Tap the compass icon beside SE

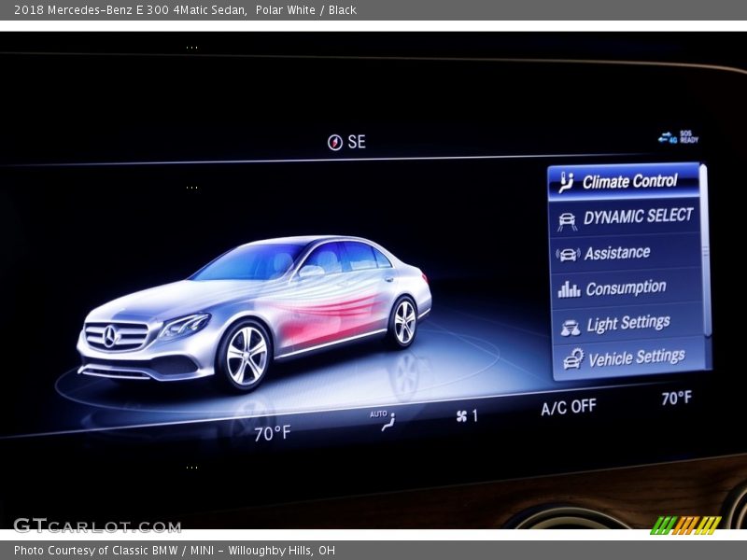(335, 142)
